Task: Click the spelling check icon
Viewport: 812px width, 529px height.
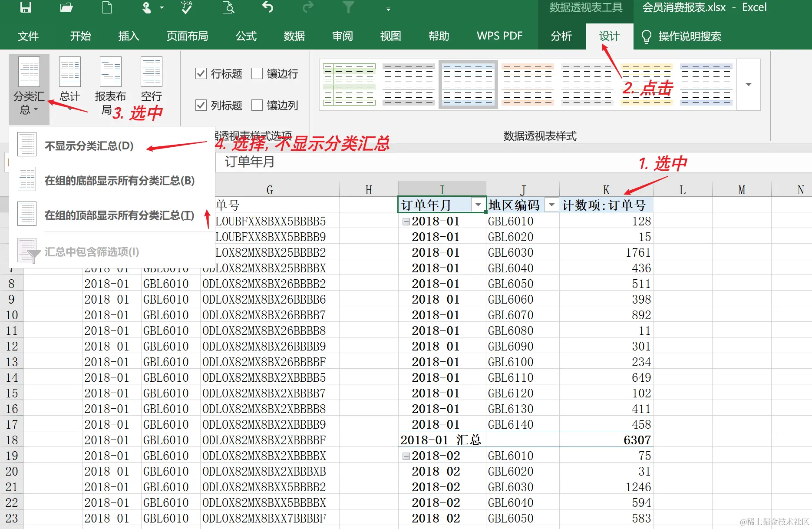Action: point(187,7)
